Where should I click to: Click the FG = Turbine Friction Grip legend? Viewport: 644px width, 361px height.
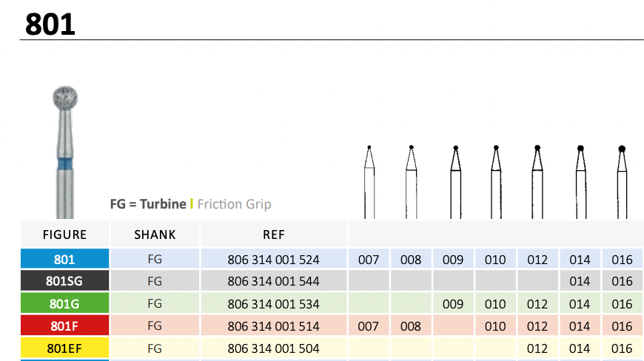point(190,204)
